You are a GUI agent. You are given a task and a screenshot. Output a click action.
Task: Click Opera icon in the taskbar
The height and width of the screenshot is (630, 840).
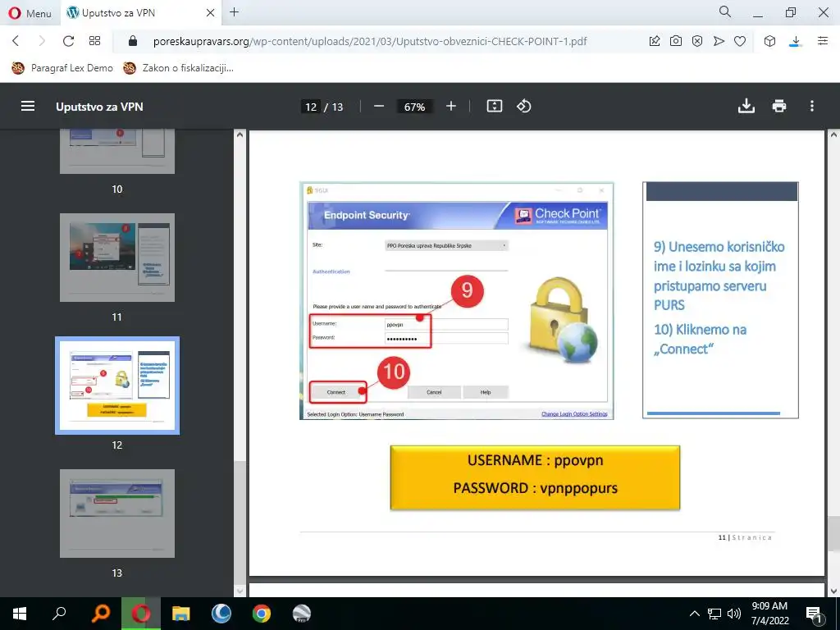point(141,614)
